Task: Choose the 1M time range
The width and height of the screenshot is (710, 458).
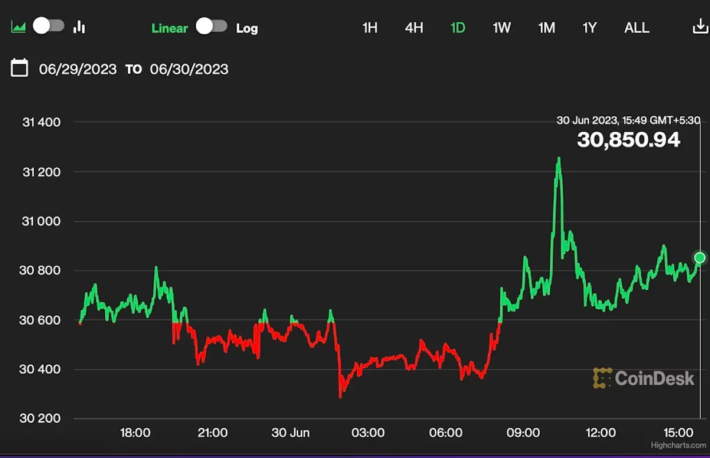Action: pos(546,28)
